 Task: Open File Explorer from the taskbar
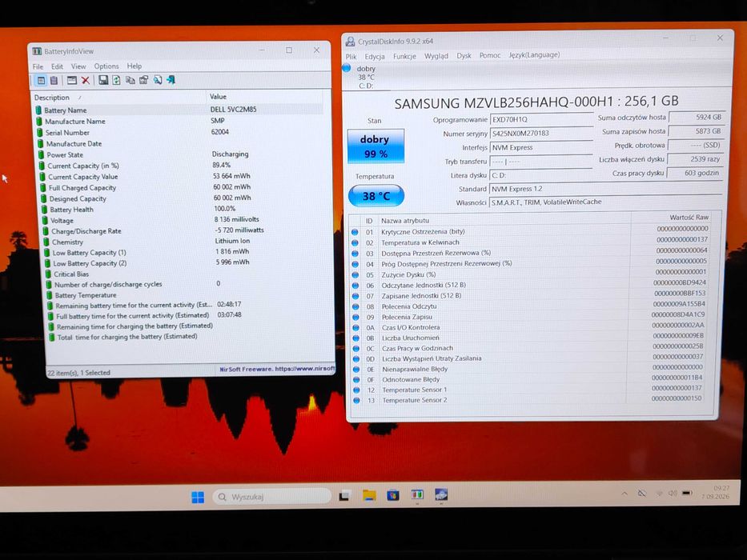(369, 496)
